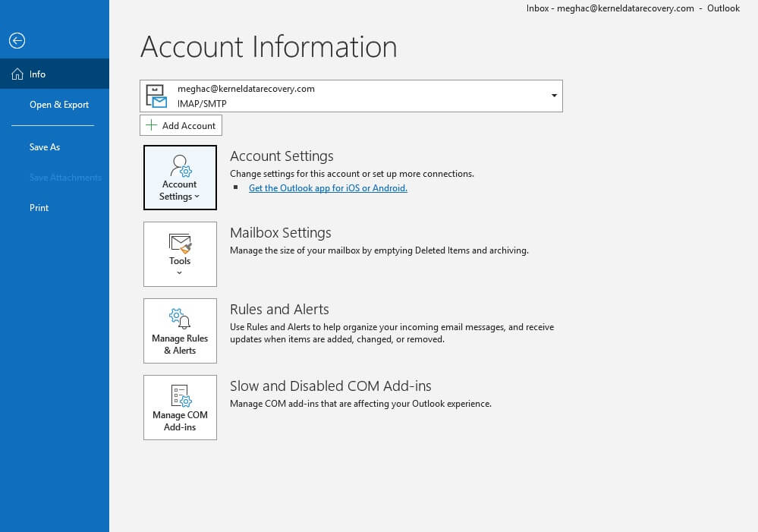Click the back arrow circle icon
This screenshot has height=532, width=758.
[17, 41]
